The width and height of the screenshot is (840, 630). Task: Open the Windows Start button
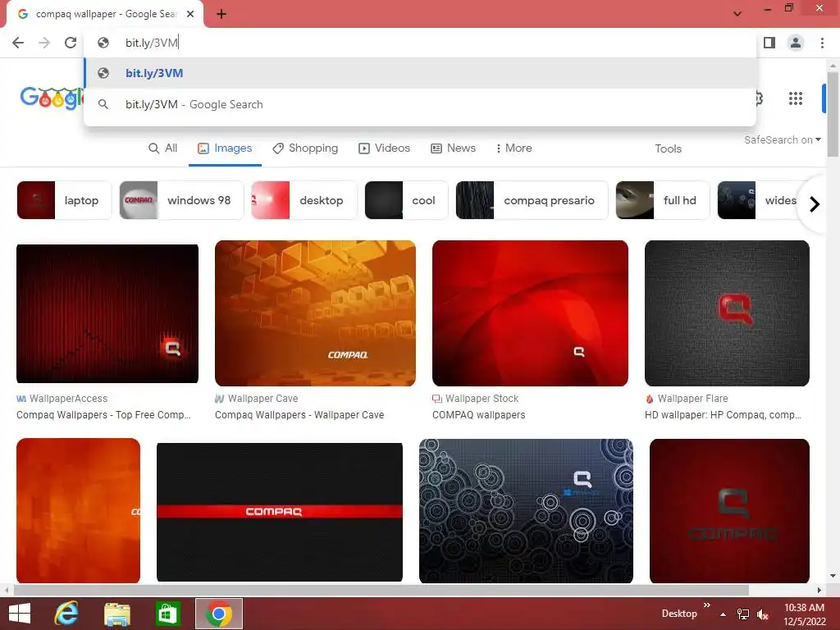pos(21,614)
